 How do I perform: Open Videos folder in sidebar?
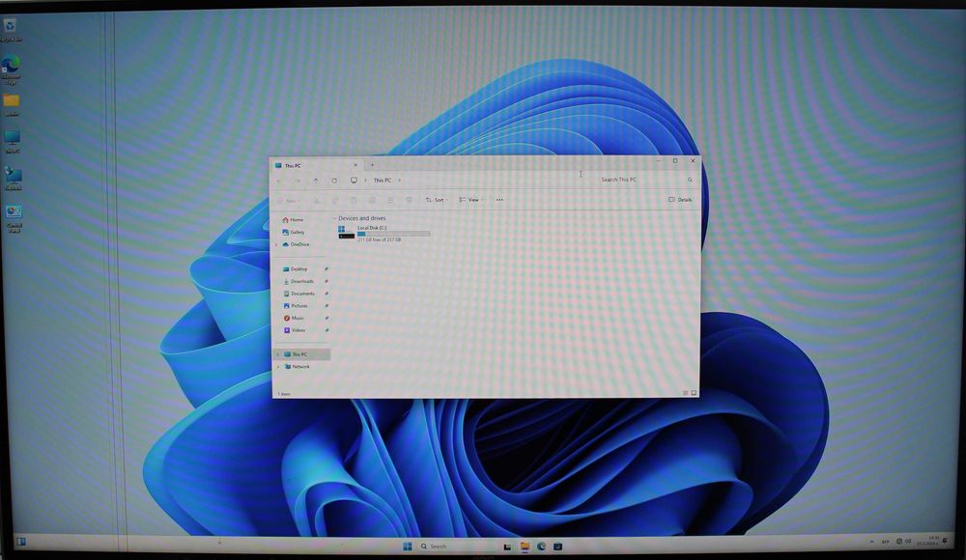click(x=294, y=331)
